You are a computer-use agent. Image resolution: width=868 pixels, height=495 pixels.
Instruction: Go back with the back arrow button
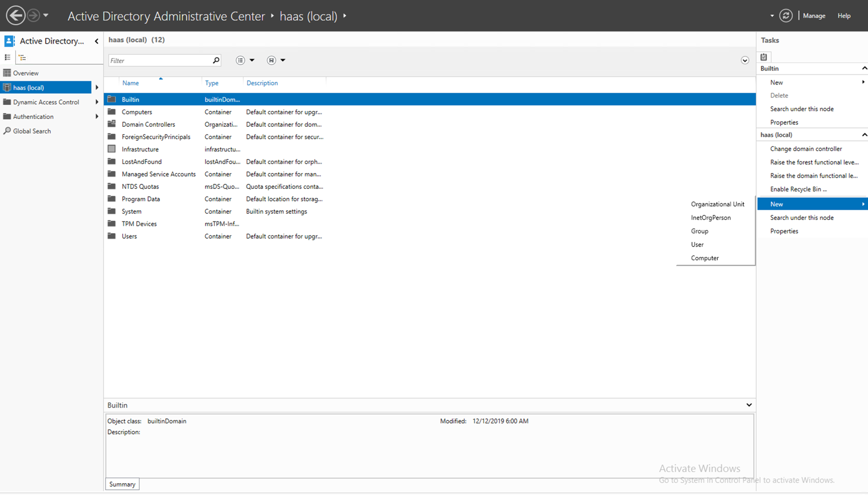[x=16, y=15]
